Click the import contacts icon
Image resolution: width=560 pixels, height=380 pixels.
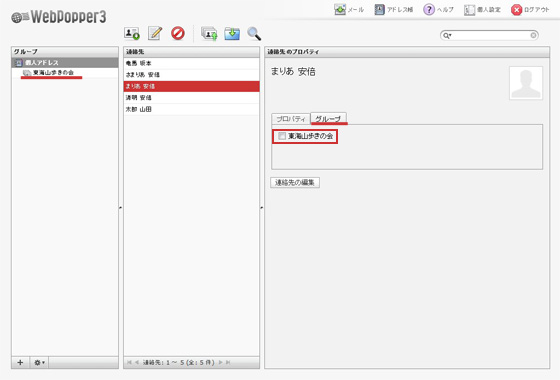(x=209, y=34)
